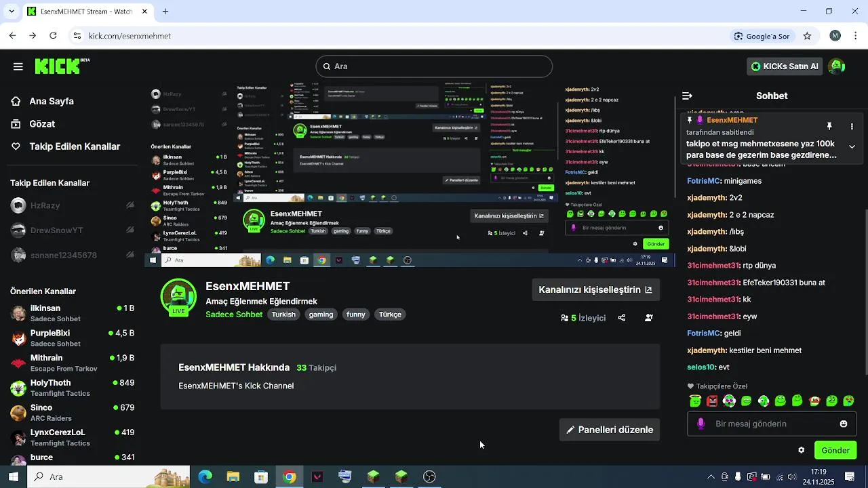Open Mithrain recommended channel

coord(73,363)
